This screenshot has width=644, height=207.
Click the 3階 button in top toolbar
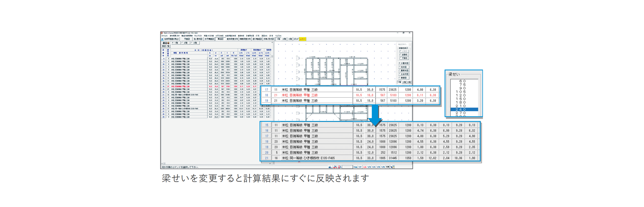[x=290, y=39]
